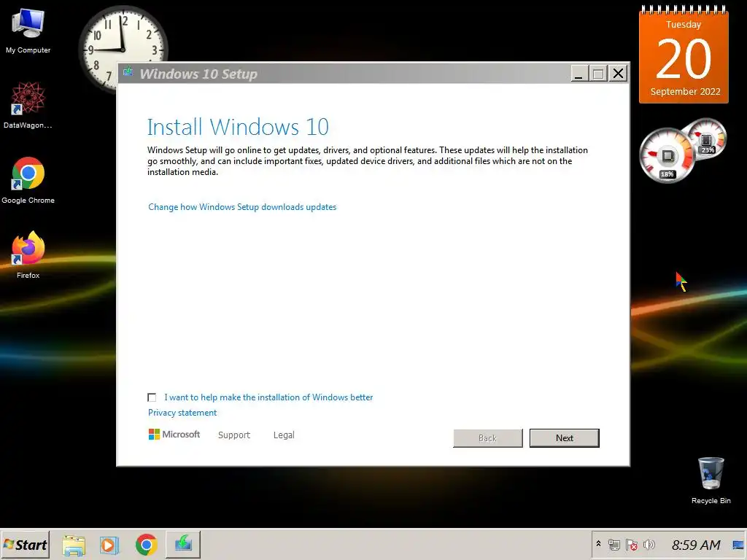Open My Computer desktop icon

click(28, 31)
